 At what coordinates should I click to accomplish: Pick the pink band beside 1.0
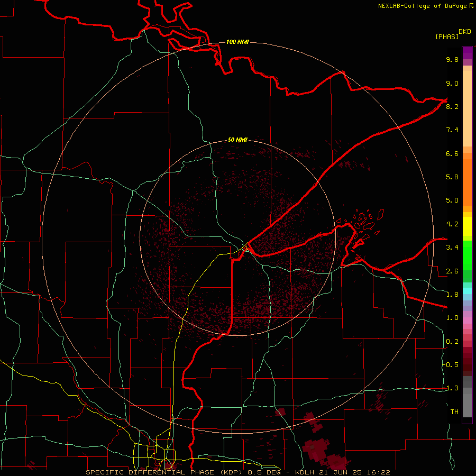point(467,321)
